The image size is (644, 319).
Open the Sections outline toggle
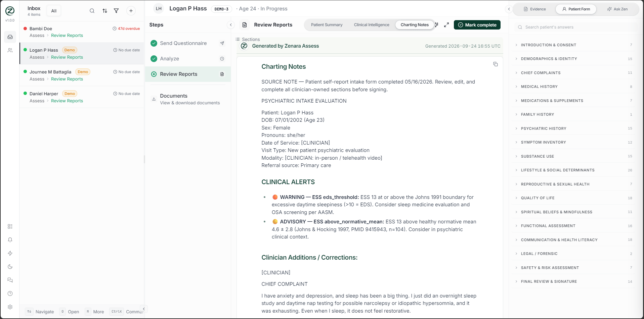248,39
